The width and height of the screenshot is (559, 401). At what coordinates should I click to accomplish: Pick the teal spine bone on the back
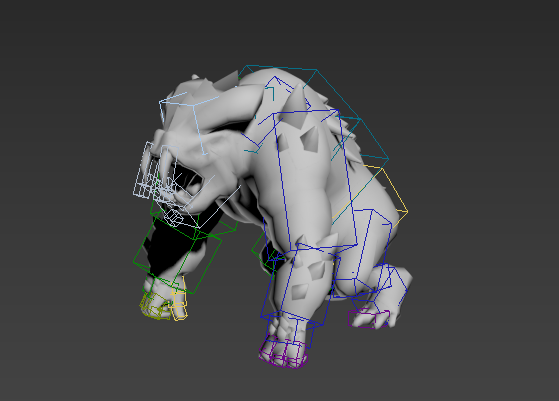tap(314, 114)
